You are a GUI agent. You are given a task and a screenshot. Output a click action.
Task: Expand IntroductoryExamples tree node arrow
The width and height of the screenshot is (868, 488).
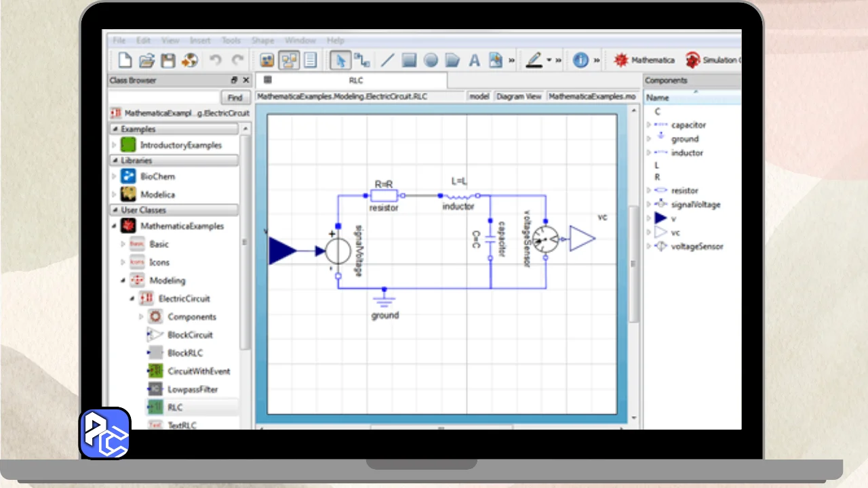(114, 145)
